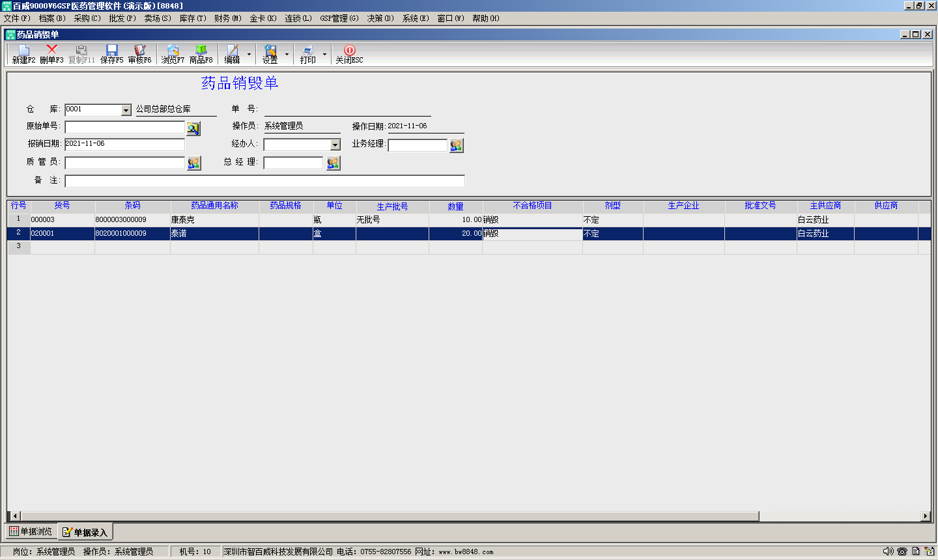938x560 pixels.
Task: Click into the 备注 remarks input field
Action: (x=264, y=181)
